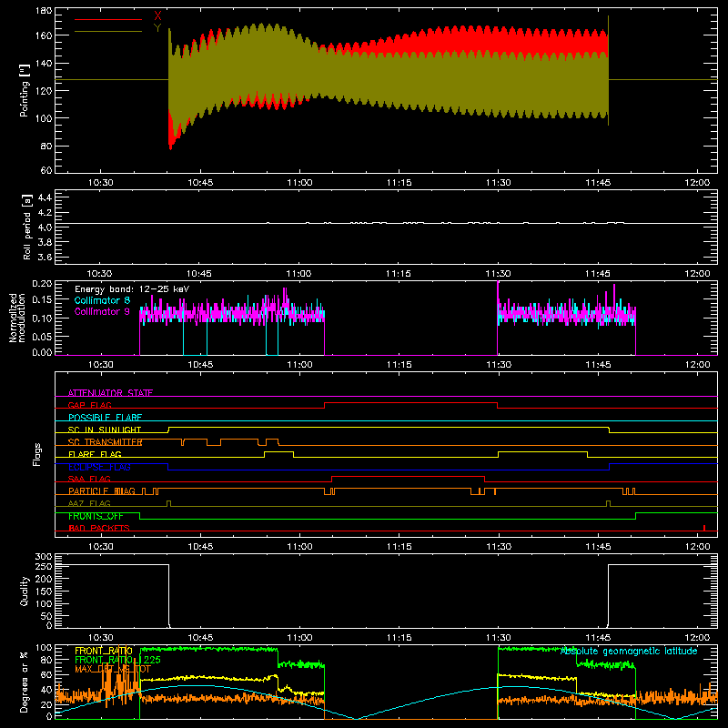Select the 3.6 value on Roll period axis
728x728 pixels.
[45, 257]
